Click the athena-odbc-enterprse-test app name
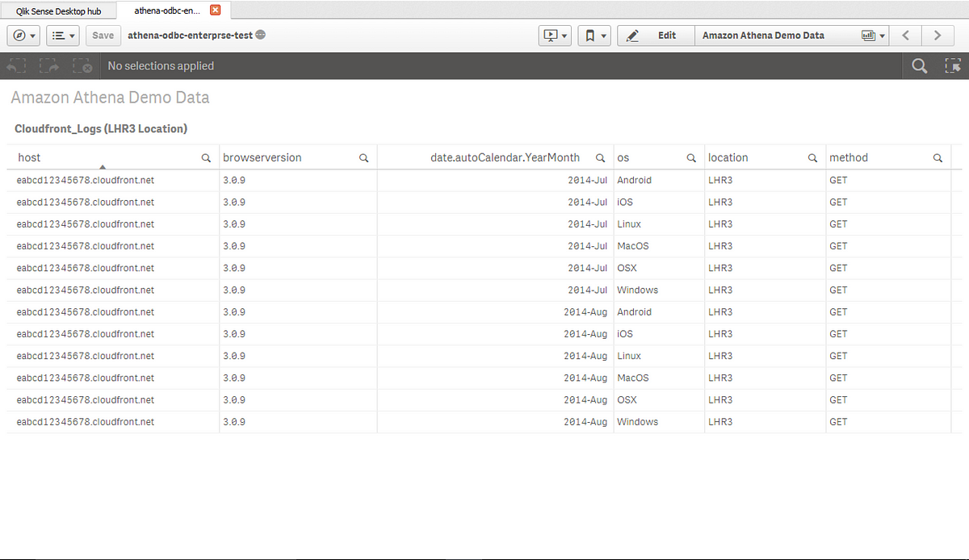Screen dimensions: 969x560 pos(190,36)
